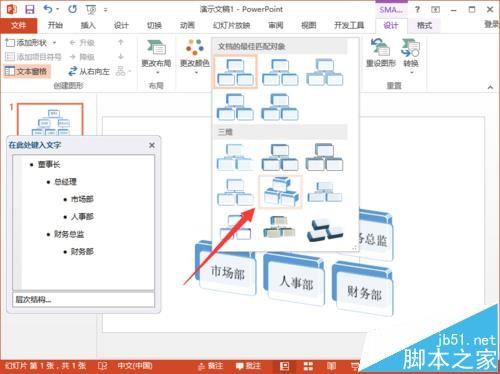This screenshot has width=500, height=374.
Task: Click 总经理 bullet in text pane
Action: tap(65, 182)
